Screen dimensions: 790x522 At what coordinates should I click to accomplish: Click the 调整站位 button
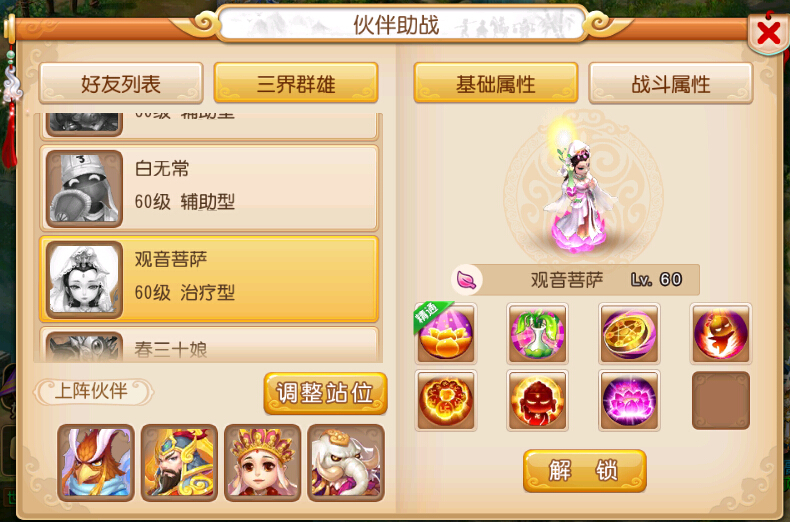(x=325, y=393)
